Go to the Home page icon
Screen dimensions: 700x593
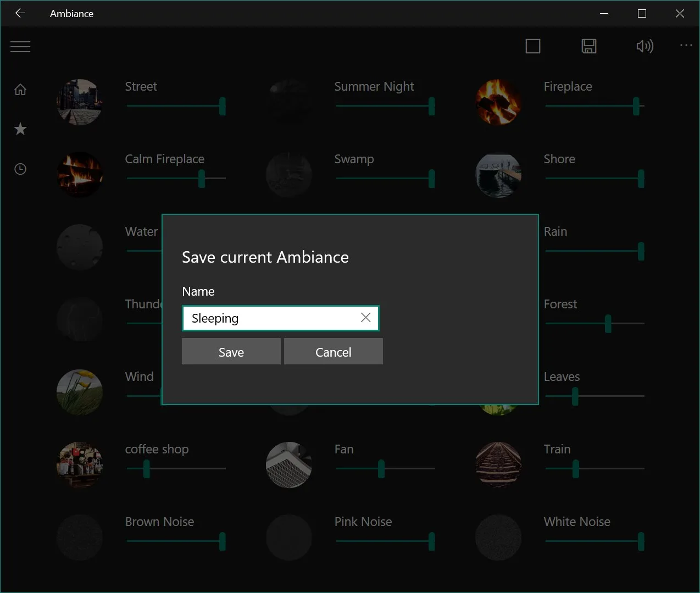(20, 89)
